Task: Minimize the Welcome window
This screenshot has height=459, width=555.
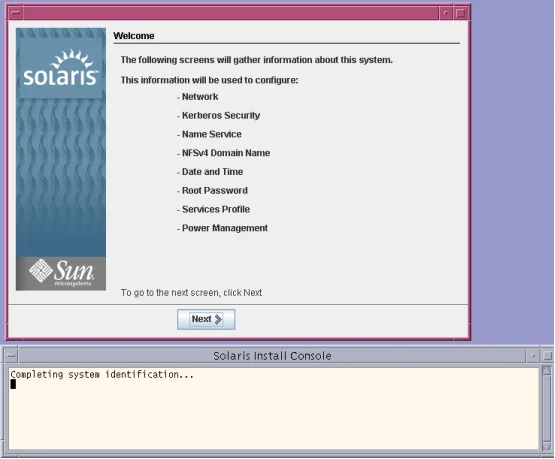Action: pos(446,13)
